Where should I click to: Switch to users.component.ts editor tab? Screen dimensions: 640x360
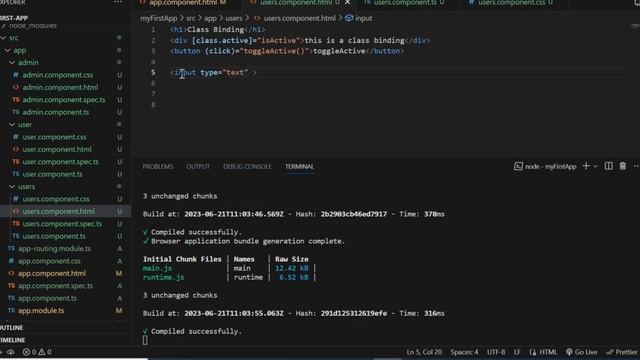(405, 3)
